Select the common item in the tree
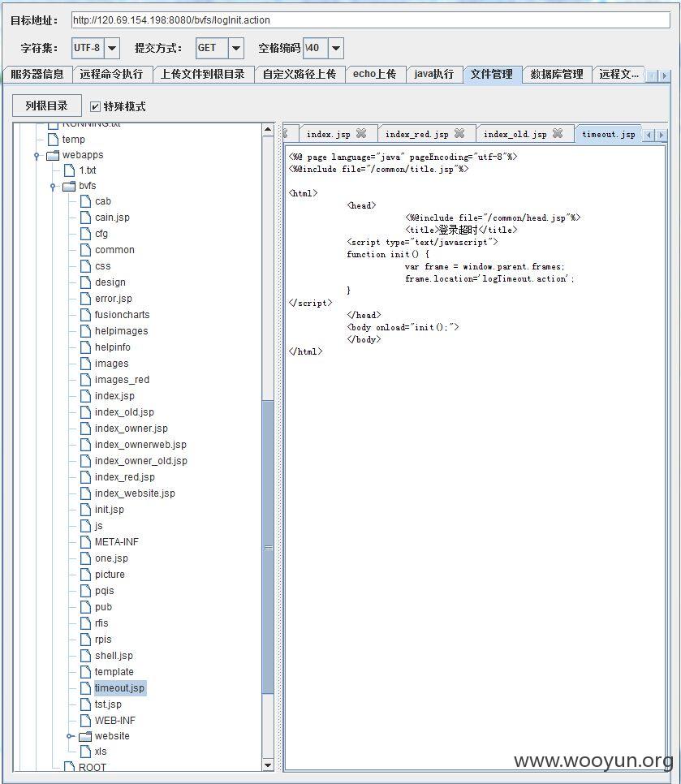681x784 pixels. (114, 250)
